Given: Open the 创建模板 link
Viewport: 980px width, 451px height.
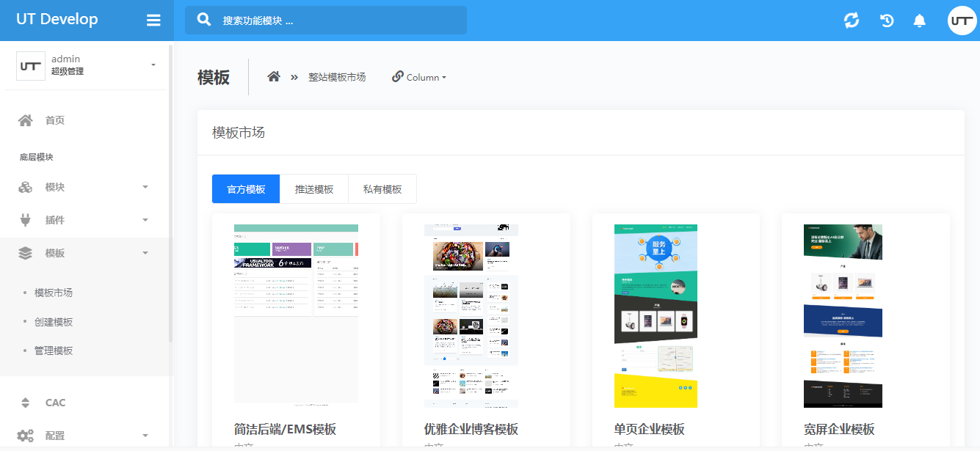Looking at the screenshot, I should click(54, 322).
